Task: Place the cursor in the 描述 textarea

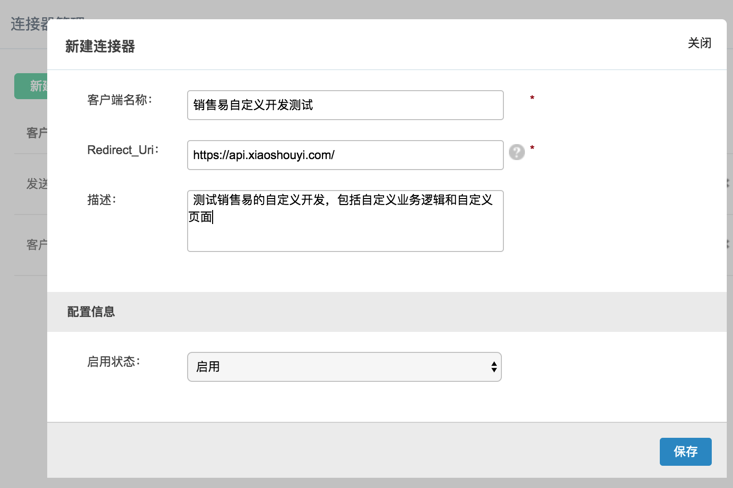Action: [345, 221]
